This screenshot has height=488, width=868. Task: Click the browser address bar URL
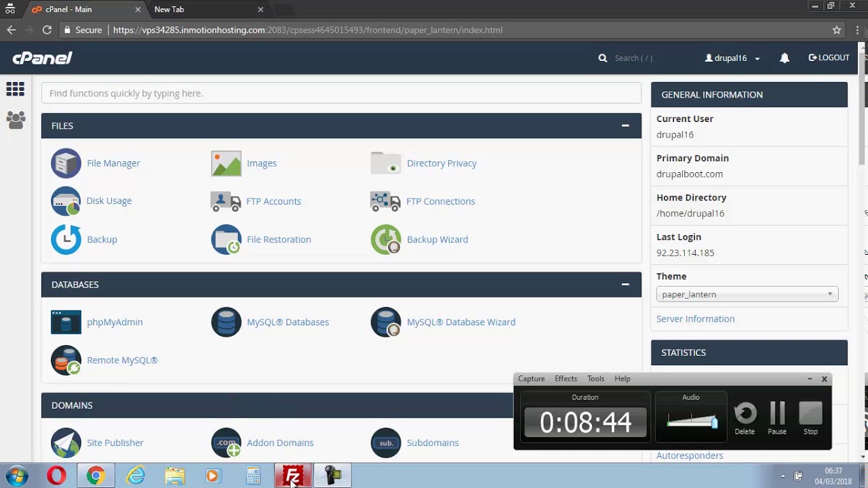(308, 30)
